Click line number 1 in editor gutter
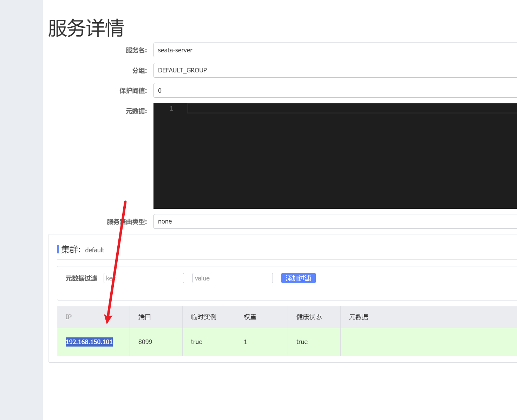 point(171,109)
